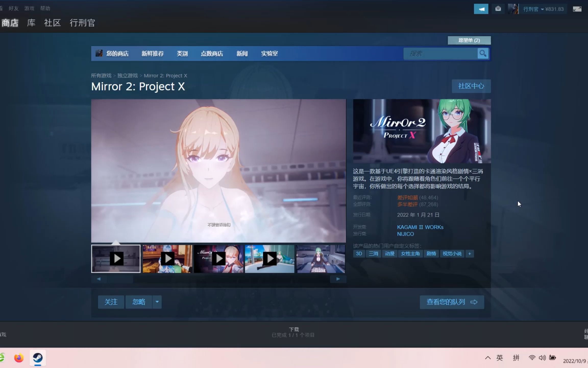Play the first trailer thumbnail
Viewport: 588px width, 368px height.
pos(116,259)
